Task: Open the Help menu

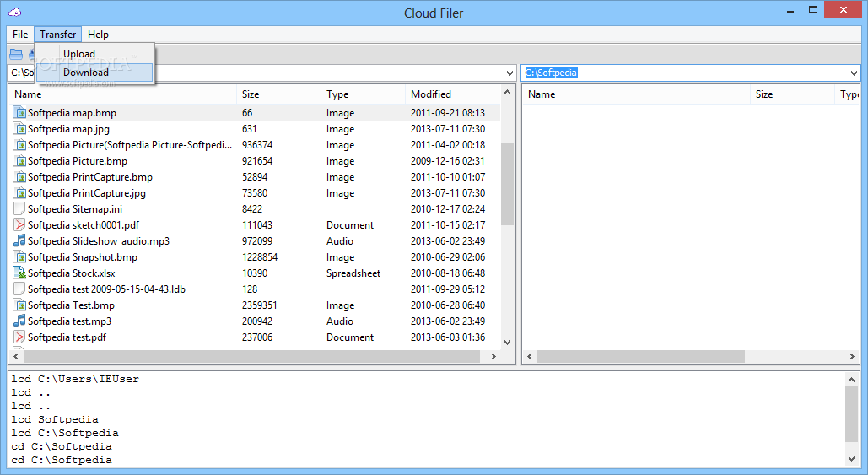Action: pos(98,35)
